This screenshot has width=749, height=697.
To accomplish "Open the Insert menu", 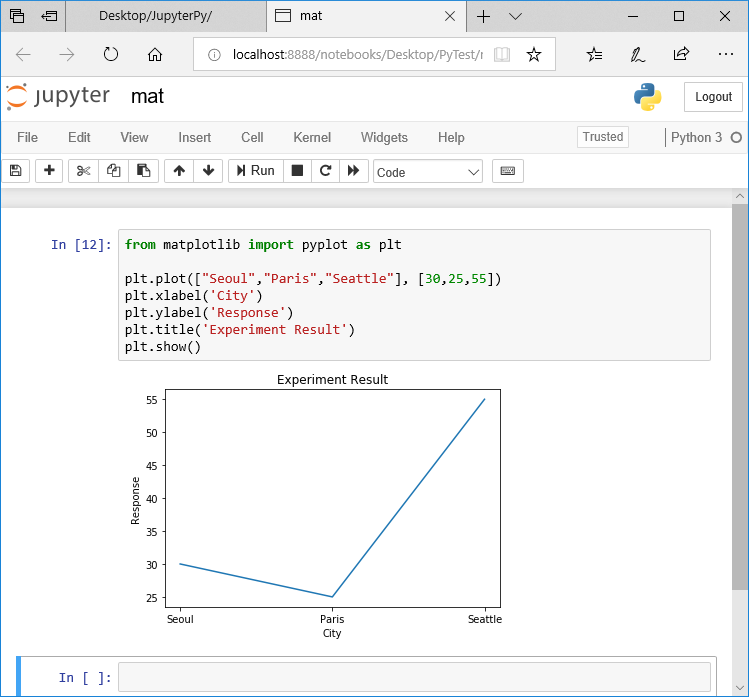I will (x=194, y=138).
